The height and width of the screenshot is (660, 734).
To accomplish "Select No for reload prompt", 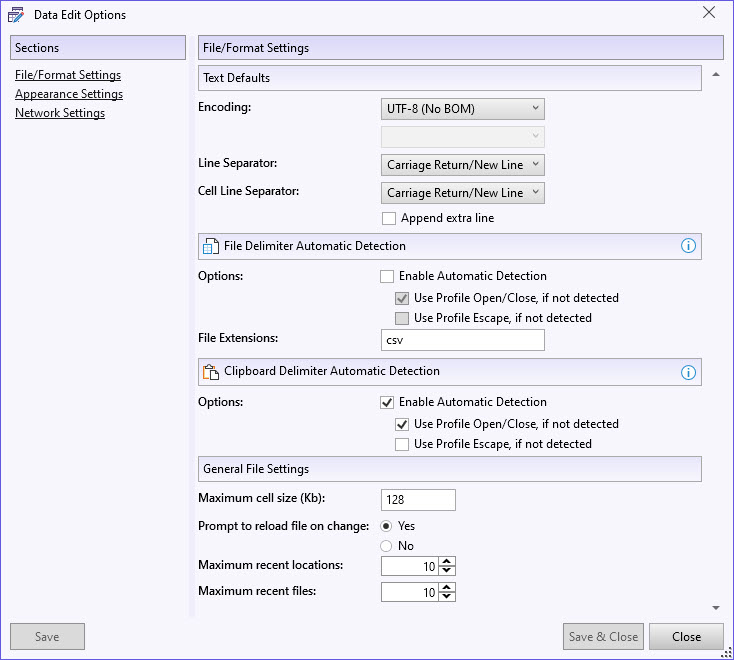I will click(386, 546).
